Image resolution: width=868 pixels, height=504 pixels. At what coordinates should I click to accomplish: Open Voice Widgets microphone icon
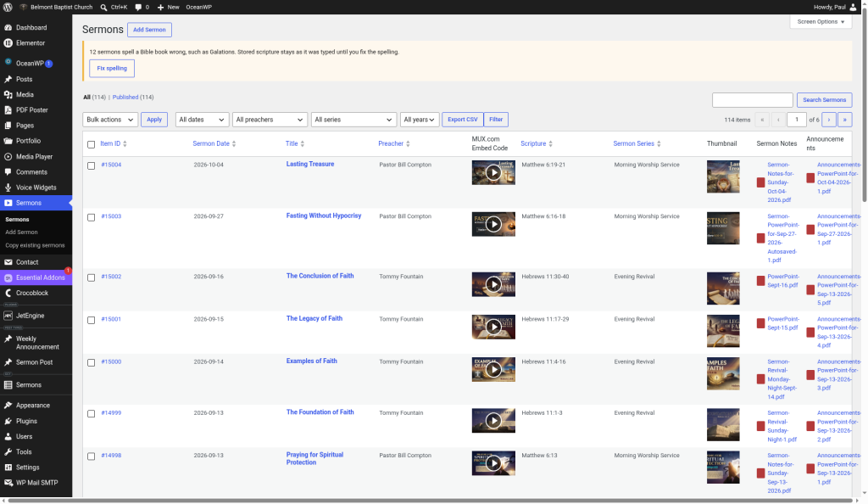[8, 188]
